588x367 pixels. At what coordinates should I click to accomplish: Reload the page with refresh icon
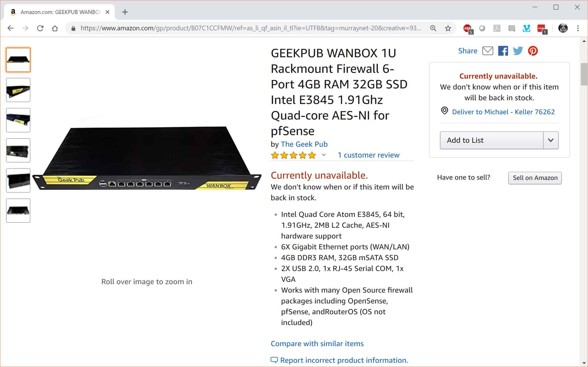coord(40,28)
